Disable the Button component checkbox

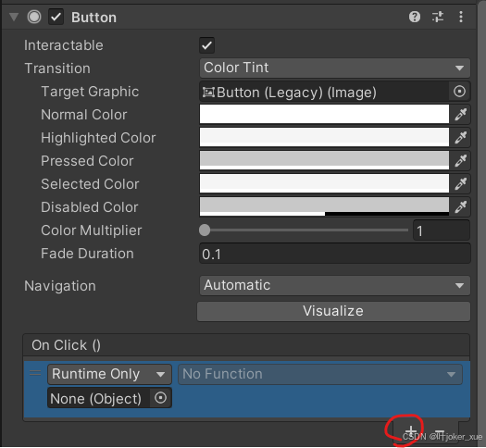[56, 17]
